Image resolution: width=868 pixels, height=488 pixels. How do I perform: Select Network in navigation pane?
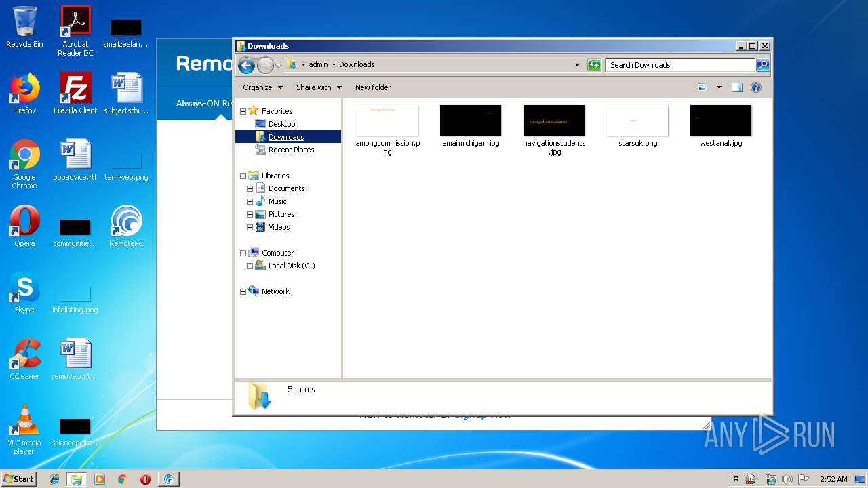[x=275, y=291]
